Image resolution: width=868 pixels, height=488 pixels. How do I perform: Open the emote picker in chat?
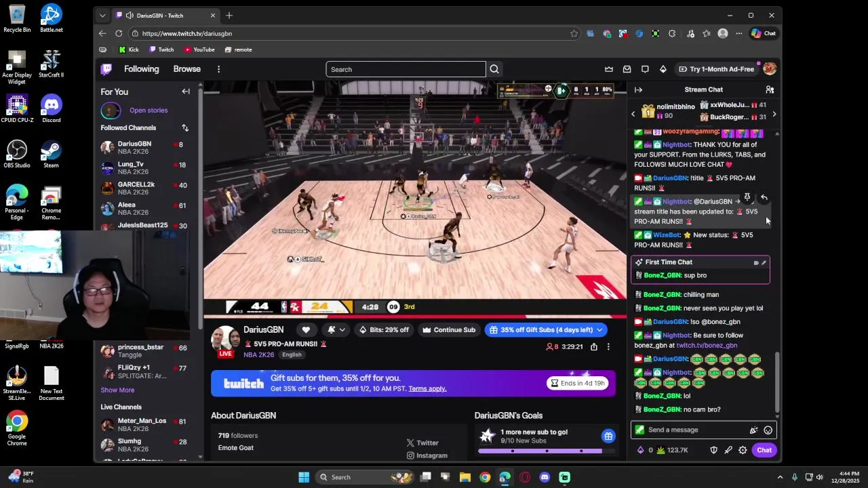coord(768,430)
